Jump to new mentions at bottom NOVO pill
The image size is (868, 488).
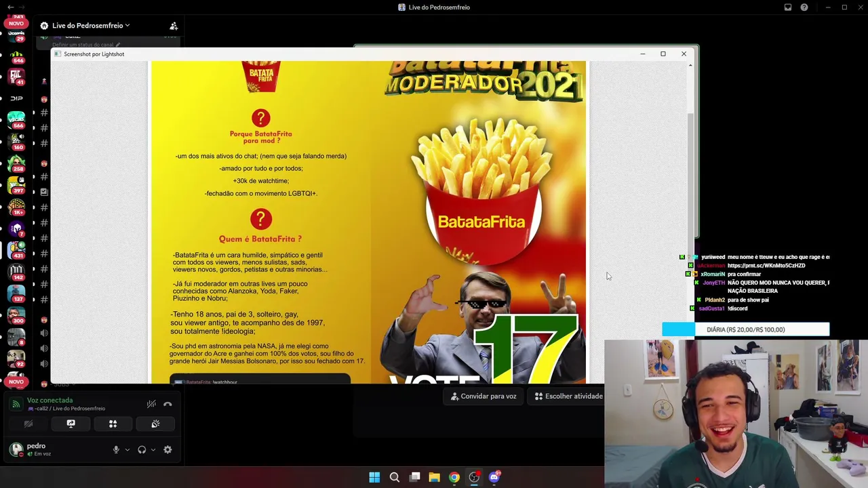[x=16, y=382]
